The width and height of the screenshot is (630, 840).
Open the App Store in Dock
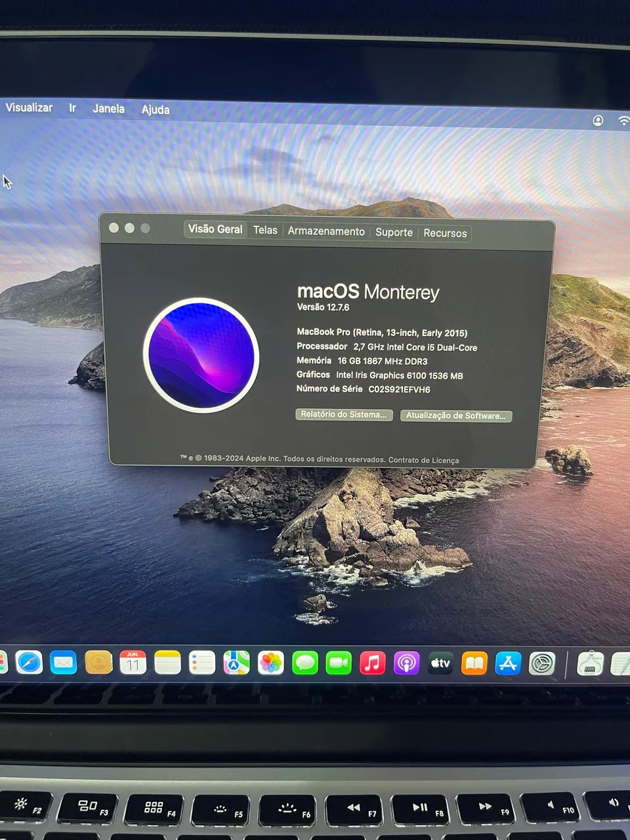tap(509, 663)
